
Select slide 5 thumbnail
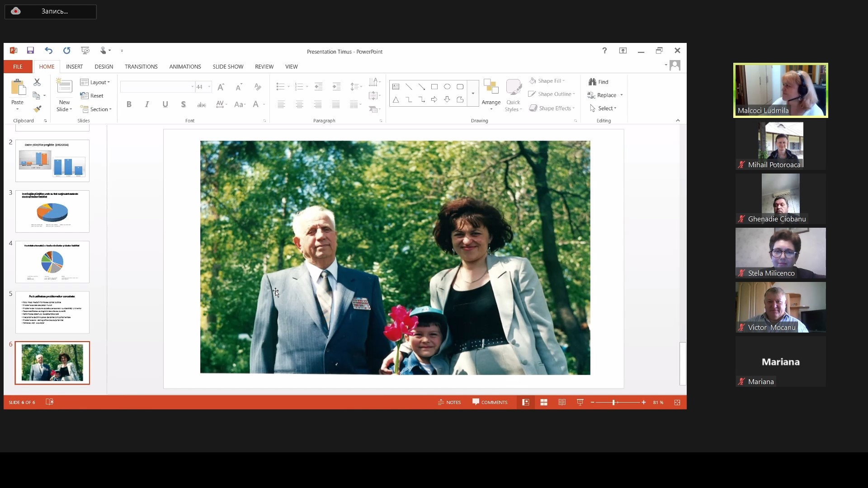click(52, 312)
